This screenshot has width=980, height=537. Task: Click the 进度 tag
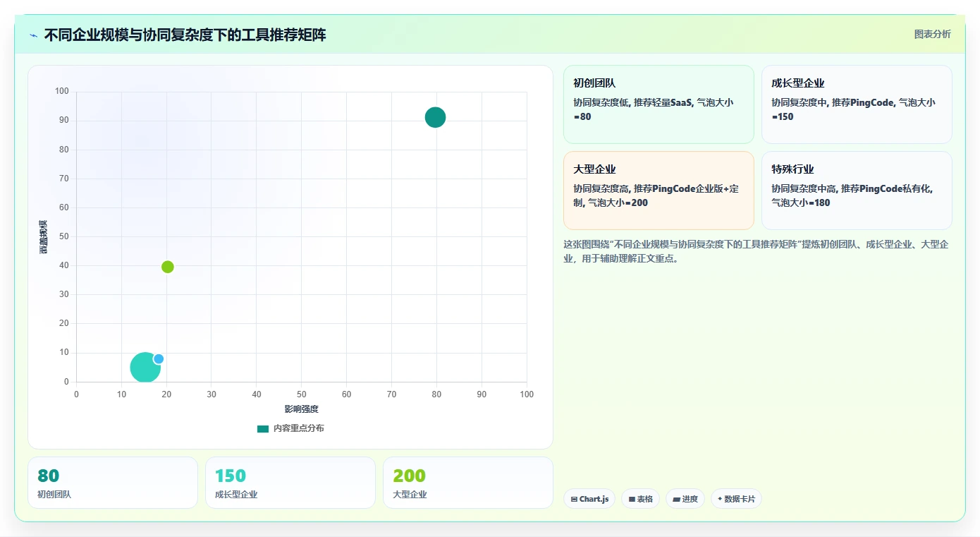[685, 499]
